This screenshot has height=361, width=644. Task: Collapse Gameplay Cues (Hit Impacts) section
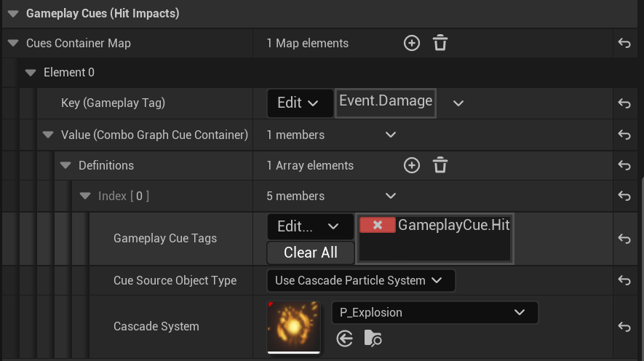(13, 13)
